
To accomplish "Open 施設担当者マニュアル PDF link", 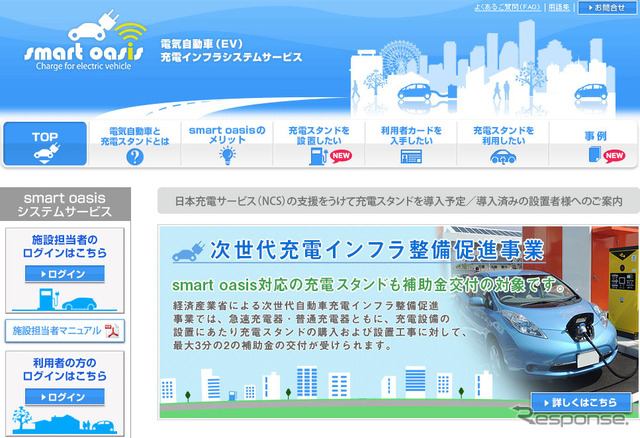I will (x=65, y=331).
